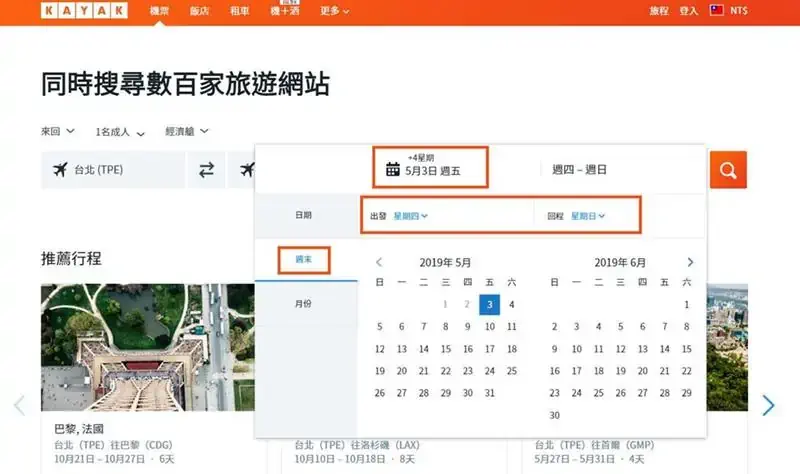Click the orange search magnifier button

tap(728, 170)
